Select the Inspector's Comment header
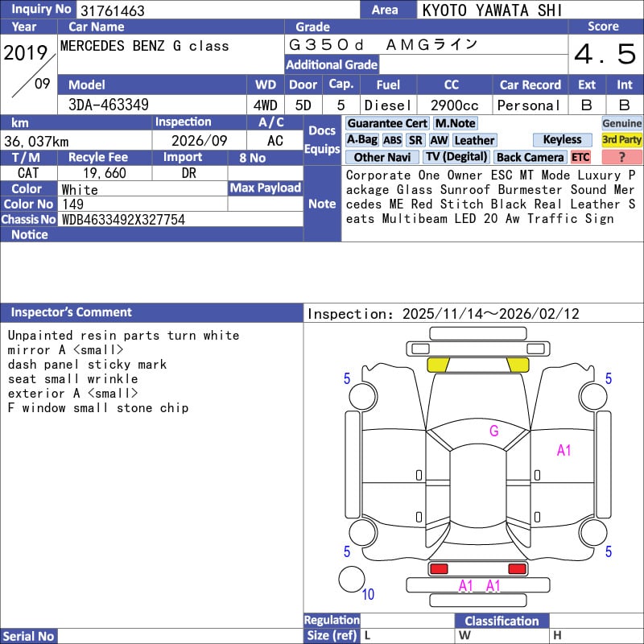 pyautogui.click(x=72, y=312)
